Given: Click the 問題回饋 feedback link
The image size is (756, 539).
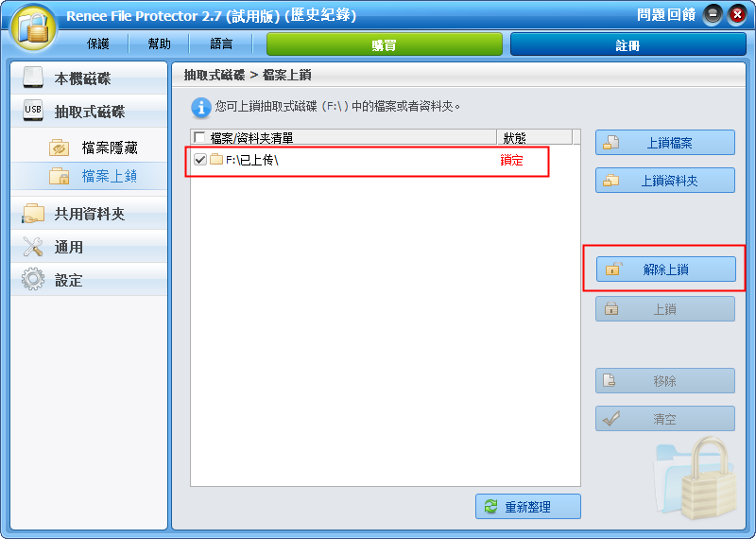Looking at the screenshot, I should [666, 15].
